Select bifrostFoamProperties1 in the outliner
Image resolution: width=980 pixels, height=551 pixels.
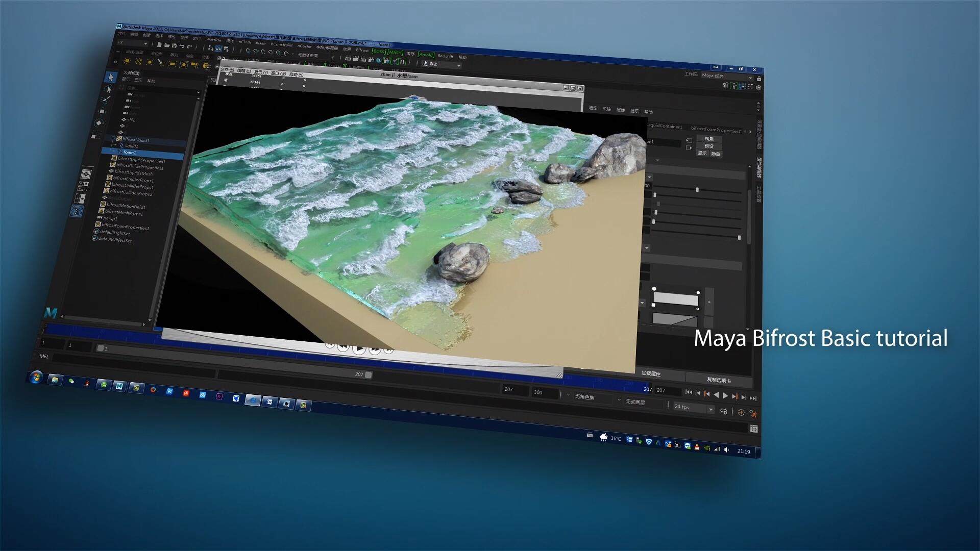(x=125, y=226)
